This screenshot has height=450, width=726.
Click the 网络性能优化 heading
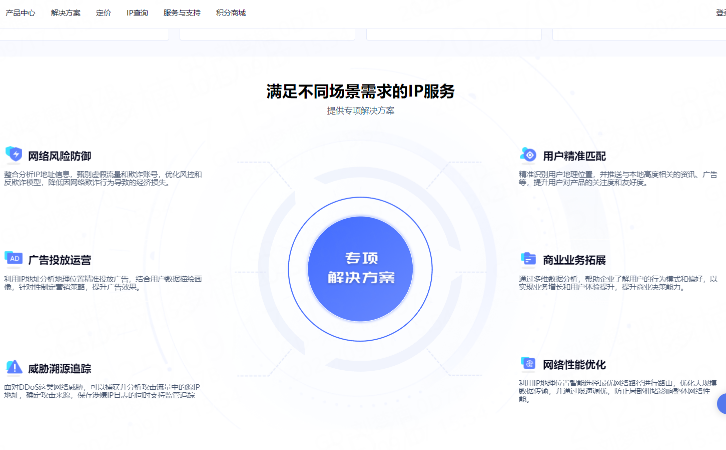[573, 364]
